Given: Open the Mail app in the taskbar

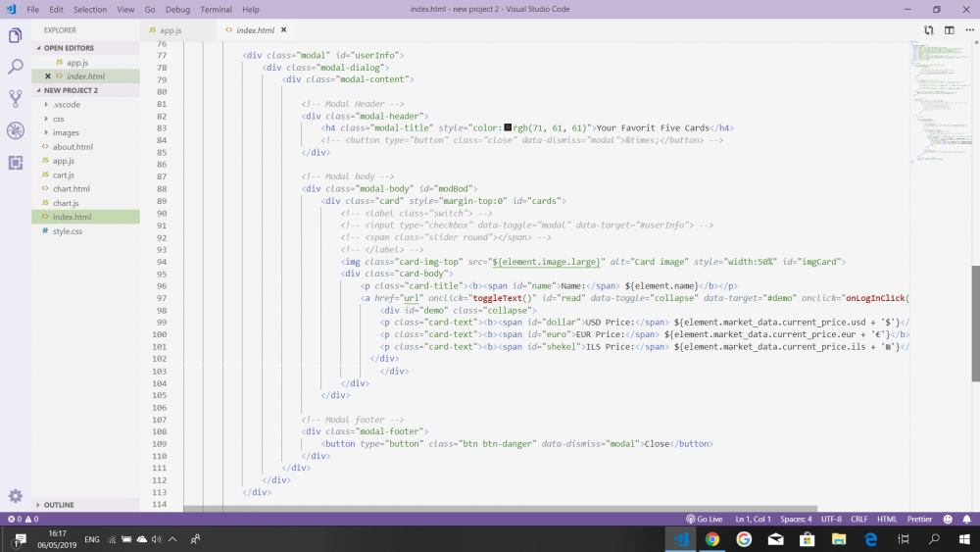Looking at the screenshot, I should (775, 539).
